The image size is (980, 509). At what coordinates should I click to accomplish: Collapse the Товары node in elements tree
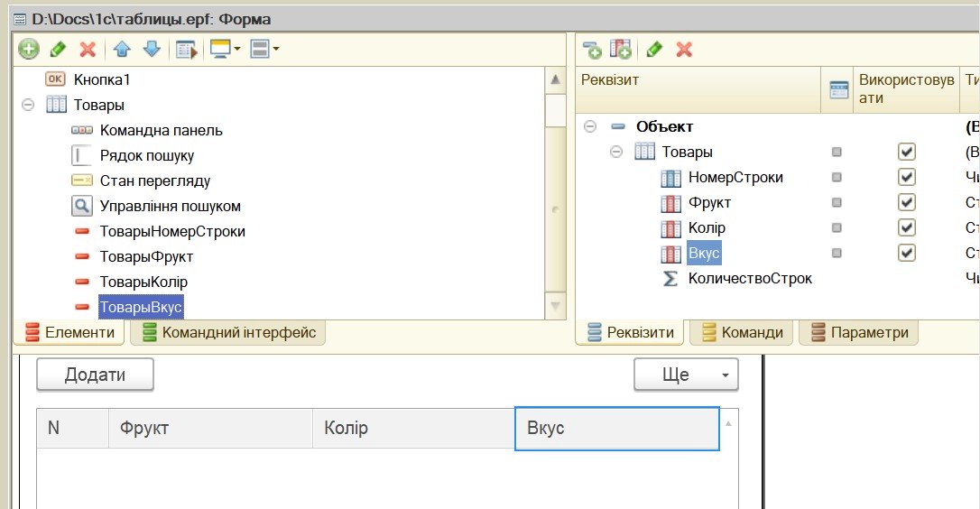(28, 105)
